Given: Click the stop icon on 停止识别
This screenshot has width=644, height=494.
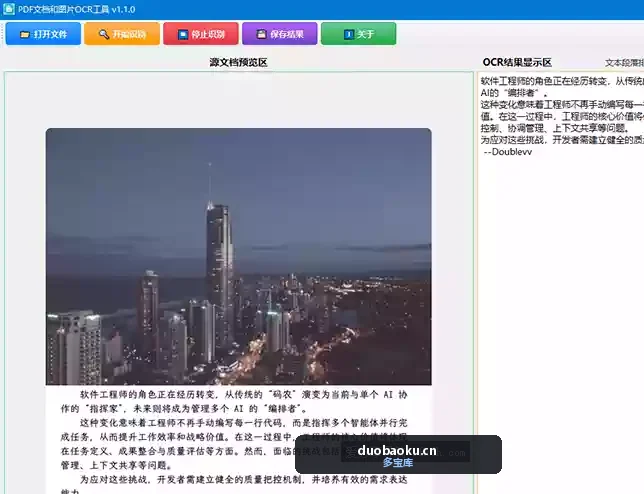Looking at the screenshot, I should tap(183, 34).
